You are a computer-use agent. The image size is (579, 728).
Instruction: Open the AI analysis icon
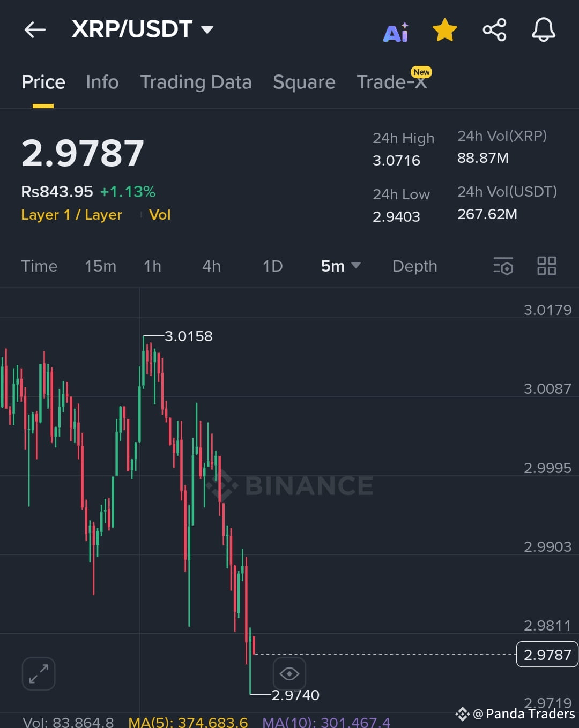pos(396,32)
